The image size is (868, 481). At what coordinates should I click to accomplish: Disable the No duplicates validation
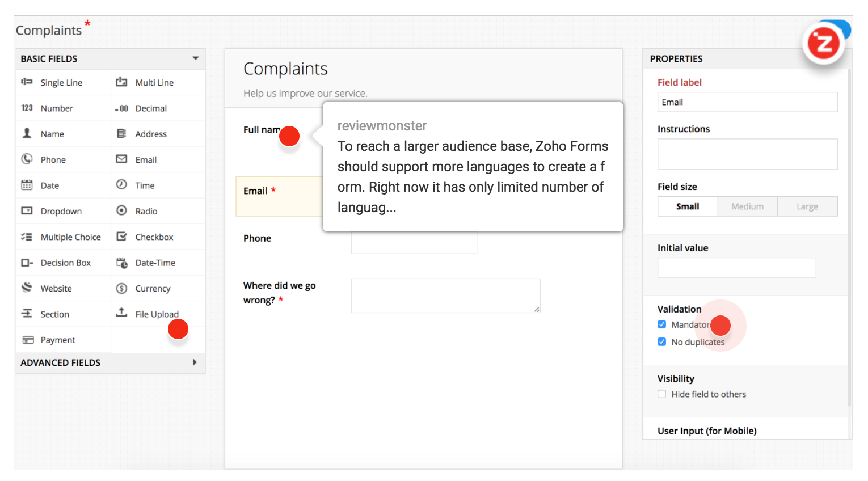pos(661,341)
